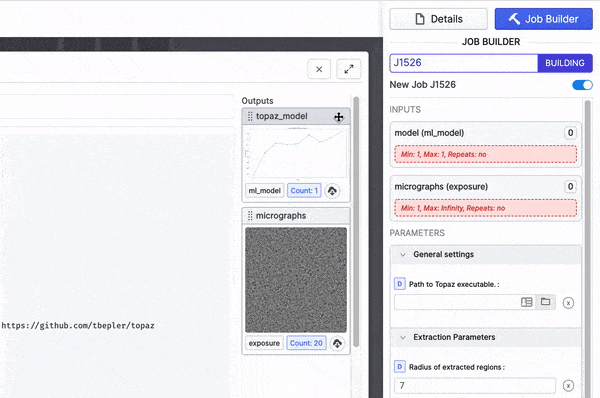Click the round icon beside Count: 20
Viewport: 600px width, 398px height.
coord(337,343)
